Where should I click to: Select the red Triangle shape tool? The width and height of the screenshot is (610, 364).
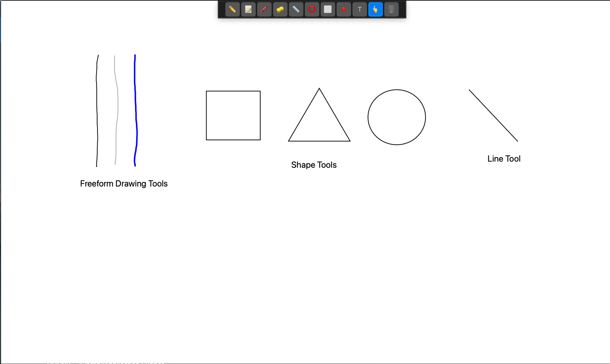coord(343,9)
